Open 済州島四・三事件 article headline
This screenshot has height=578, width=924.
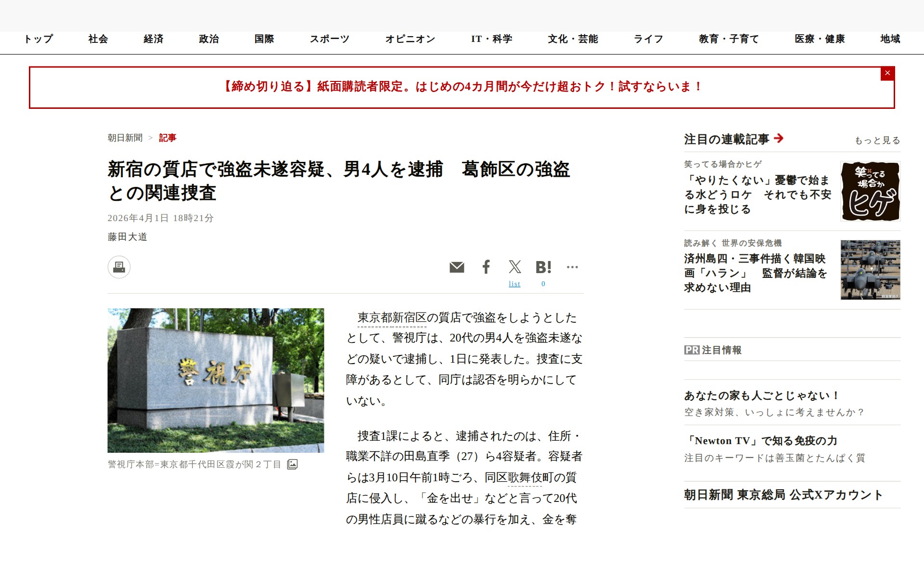(755, 273)
